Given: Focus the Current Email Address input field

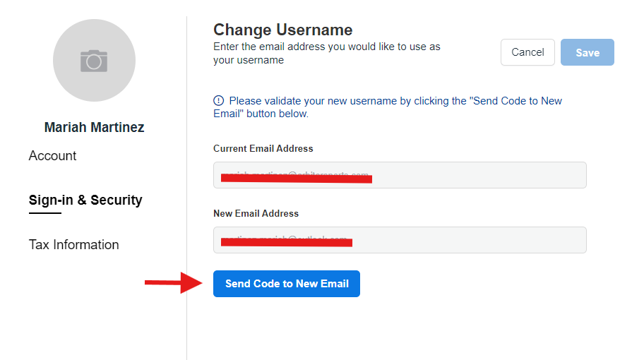Looking at the screenshot, I should point(400,175).
